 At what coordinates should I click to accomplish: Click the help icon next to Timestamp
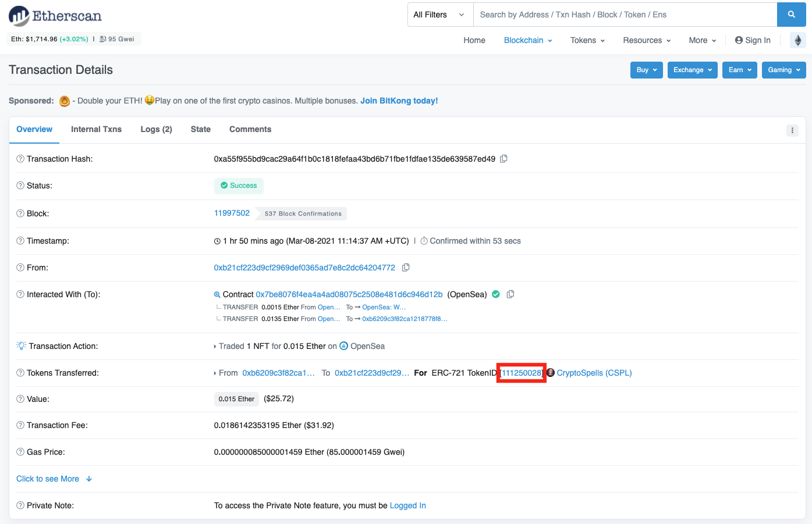coord(20,241)
